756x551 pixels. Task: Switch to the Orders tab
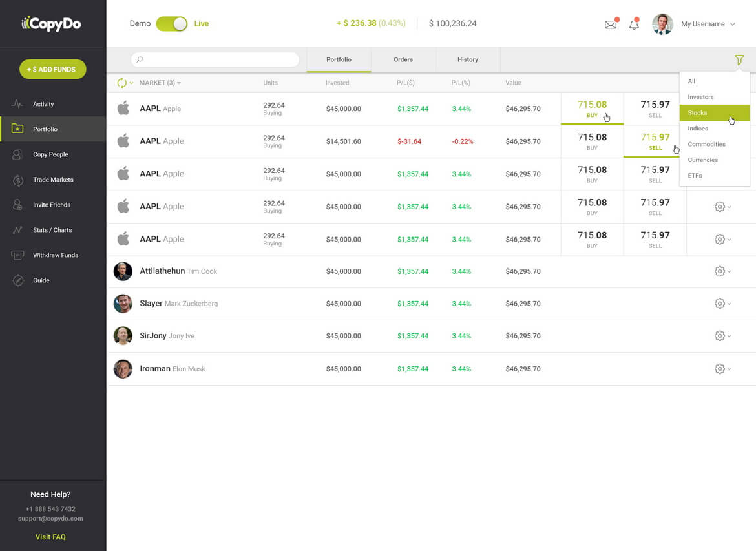(403, 60)
